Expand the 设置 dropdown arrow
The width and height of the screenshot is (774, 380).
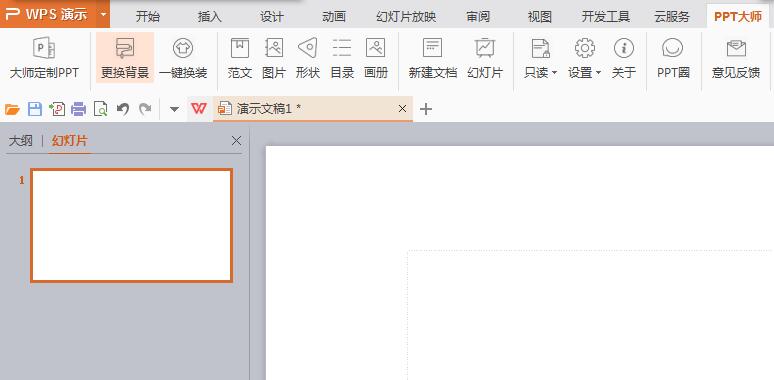click(598, 73)
